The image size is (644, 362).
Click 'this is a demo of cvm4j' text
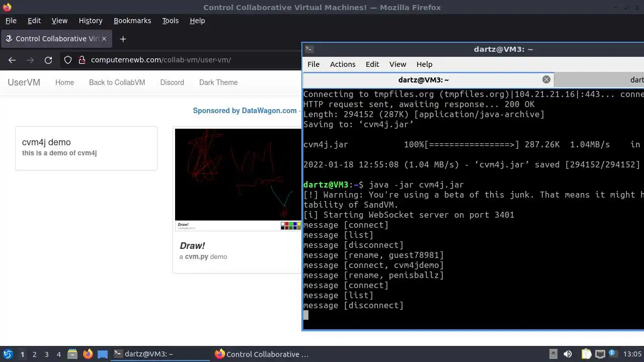click(x=59, y=153)
